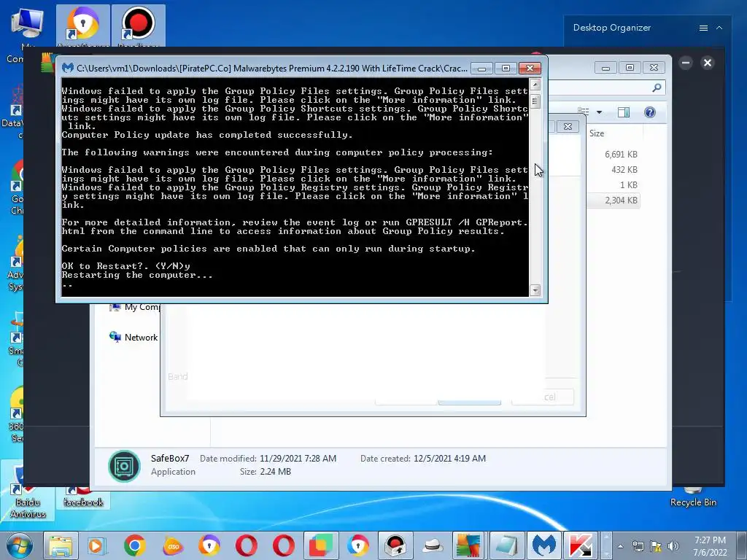Open Google Chrome in the taskbar
The image size is (747, 560).
(x=135, y=545)
